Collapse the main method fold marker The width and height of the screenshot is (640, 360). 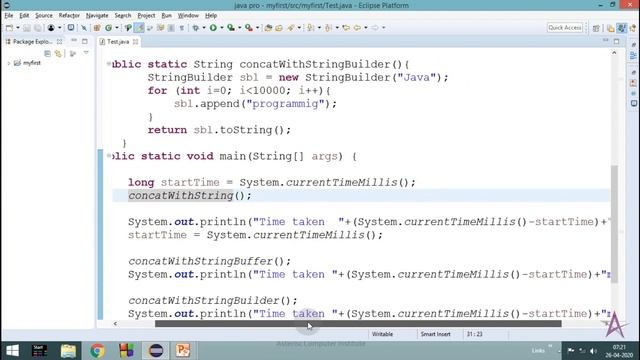[x=109, y=156]
